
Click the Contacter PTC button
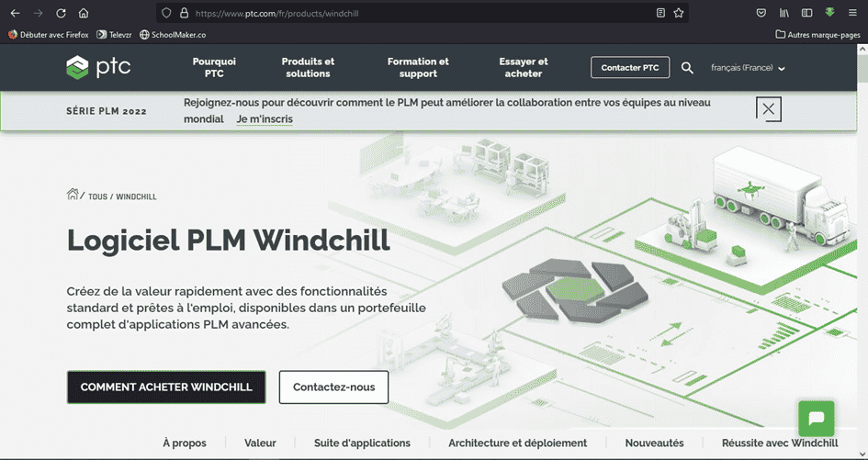(x=630, y=68)
